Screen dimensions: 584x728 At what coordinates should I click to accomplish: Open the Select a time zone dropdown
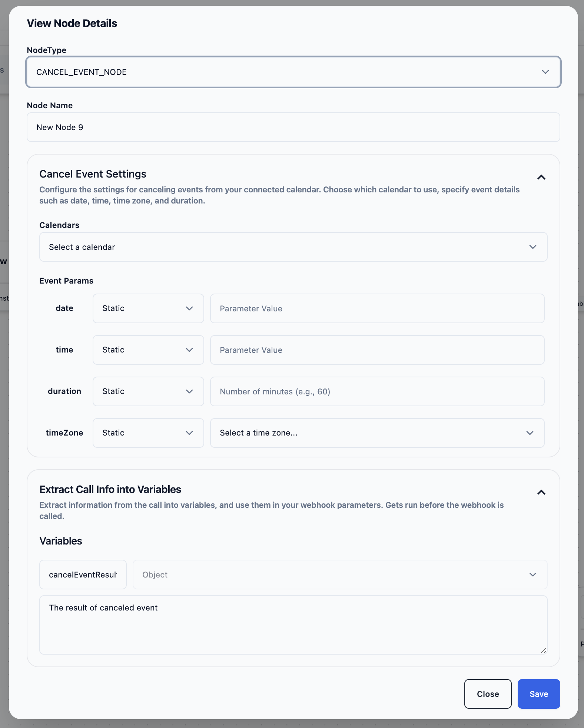tap(377, 433)
